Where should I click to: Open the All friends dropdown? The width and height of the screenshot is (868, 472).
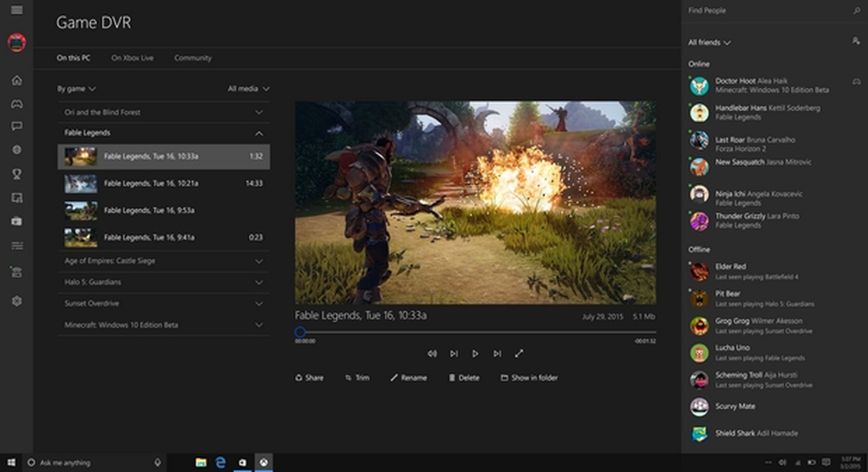[709, 43]
